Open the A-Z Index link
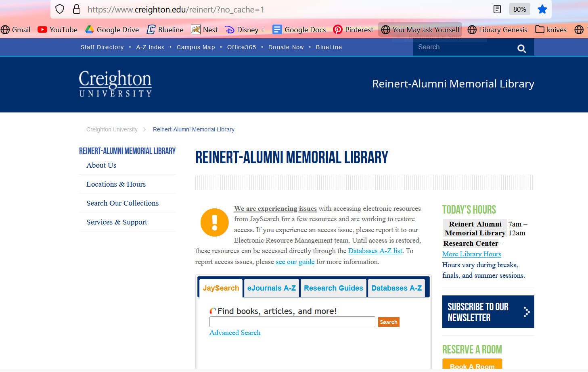This screenshot has width=588, height=372. tap(150, 47)
